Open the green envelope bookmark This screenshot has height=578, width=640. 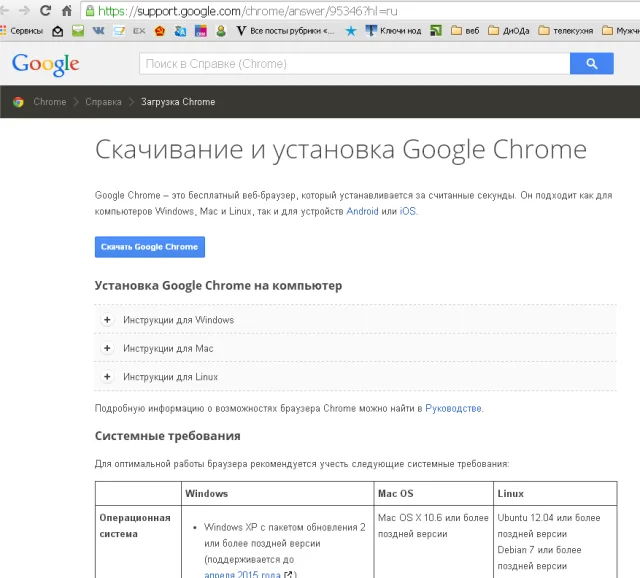[78, 31]
